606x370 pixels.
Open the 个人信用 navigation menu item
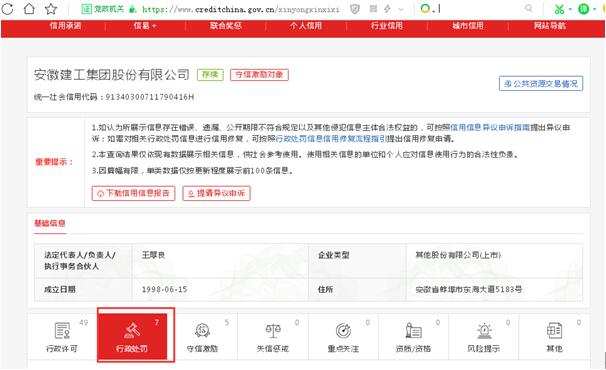tap(306, 26)
